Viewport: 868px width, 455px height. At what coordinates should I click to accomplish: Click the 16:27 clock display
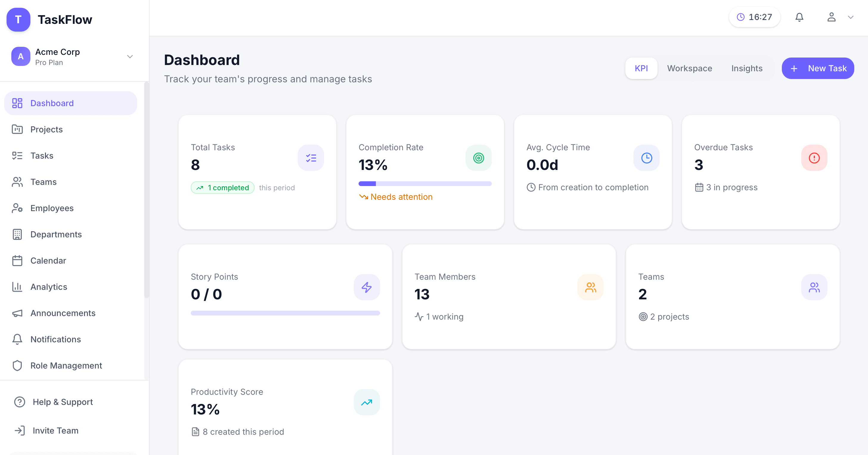pos(754,17)
